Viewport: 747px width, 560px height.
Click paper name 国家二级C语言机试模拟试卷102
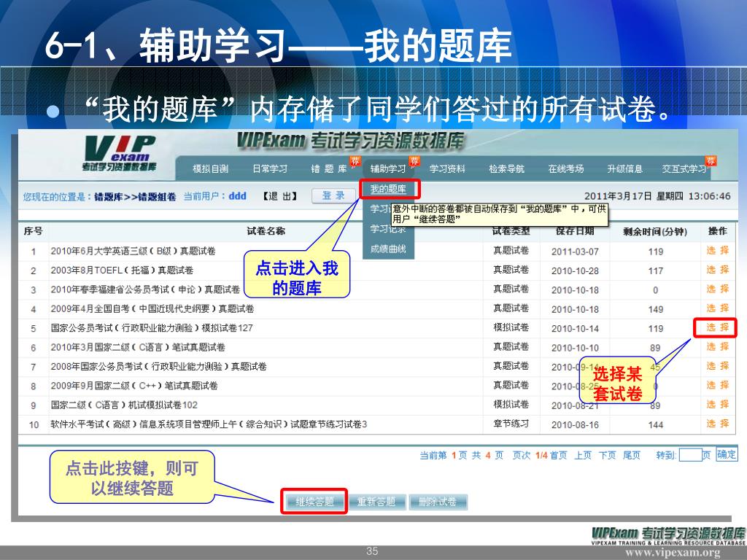click(124, 405)
